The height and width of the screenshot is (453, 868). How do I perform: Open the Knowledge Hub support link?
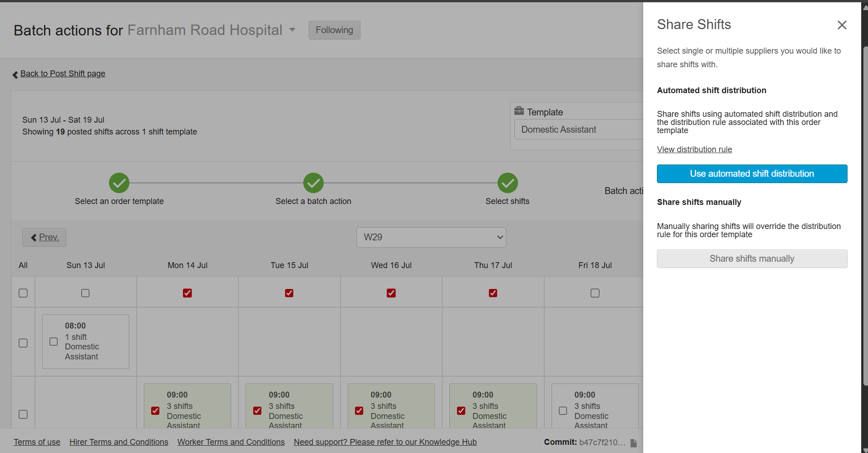point(385,442)
